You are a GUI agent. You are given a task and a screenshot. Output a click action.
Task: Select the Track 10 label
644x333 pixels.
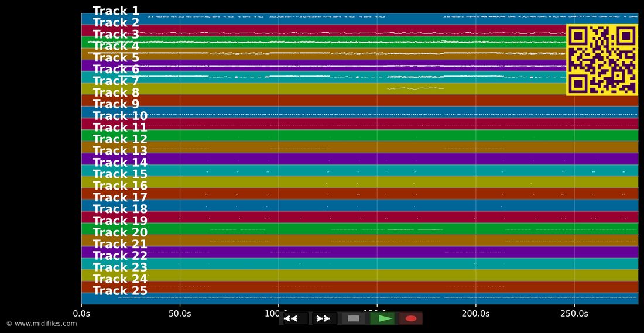point(120,116)
